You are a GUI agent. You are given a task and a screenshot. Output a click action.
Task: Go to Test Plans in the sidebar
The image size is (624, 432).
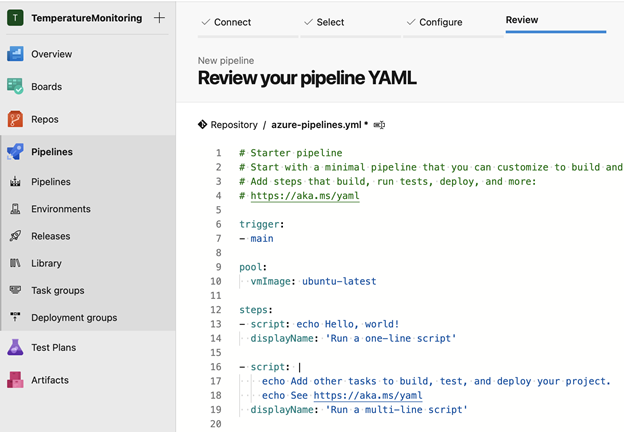click(x=54, y=347)
